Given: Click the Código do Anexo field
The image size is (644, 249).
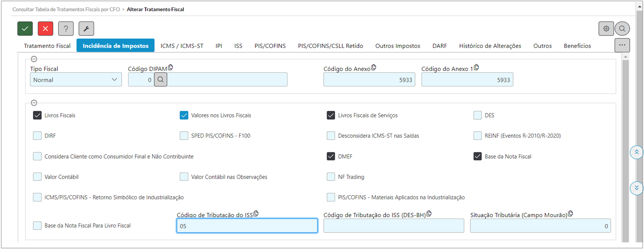Looking at the screenshot, I should tap(369, 80).
